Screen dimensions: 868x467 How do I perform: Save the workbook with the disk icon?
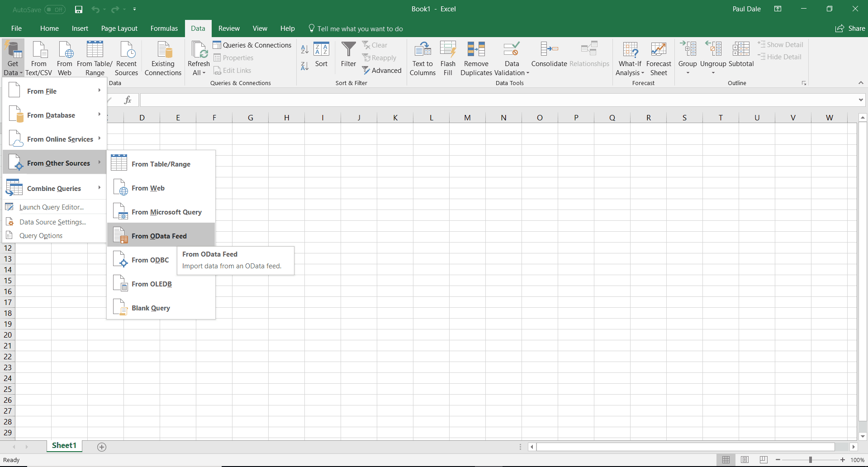tap(79, 9)
